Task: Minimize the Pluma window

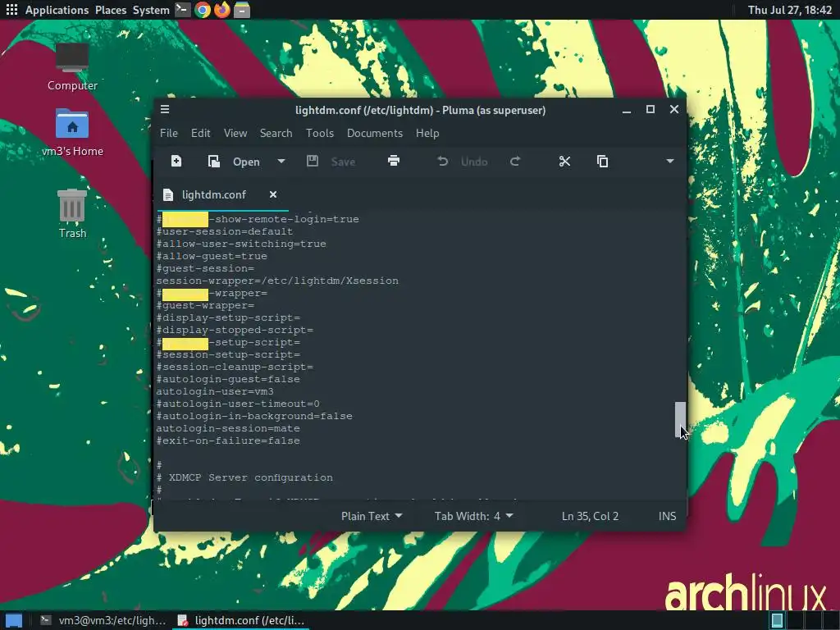Action: tap(626, 110)
